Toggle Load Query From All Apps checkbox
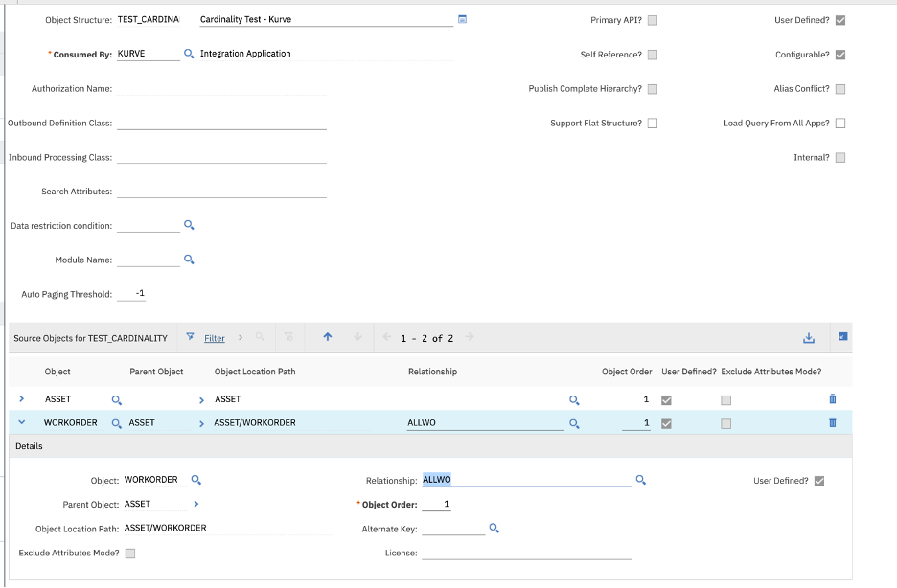Screen dimensions: 897x588 840,124
